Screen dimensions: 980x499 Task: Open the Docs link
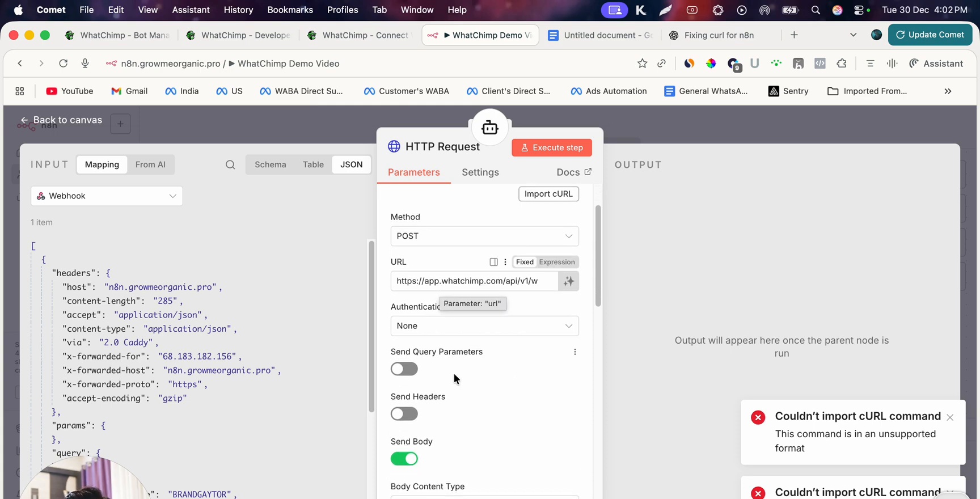click(574, 172)
